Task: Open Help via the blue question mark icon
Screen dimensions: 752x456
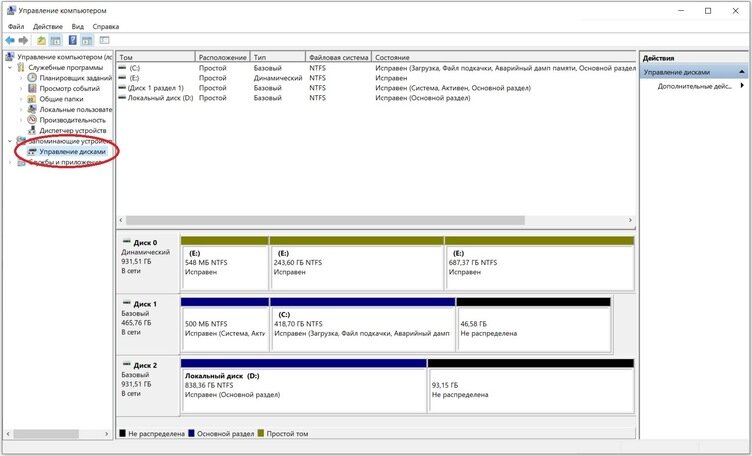Action: pyautogui.click(x=72, y=40)
